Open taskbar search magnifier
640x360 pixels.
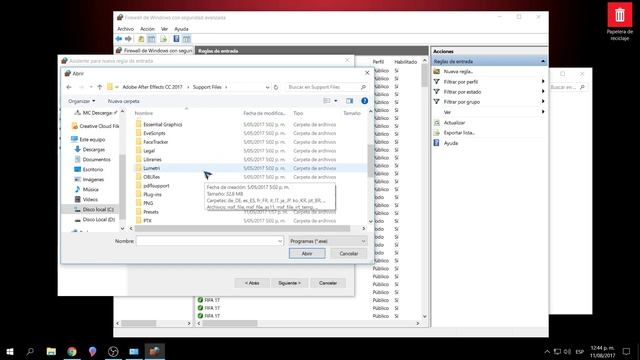coord(30,351)
